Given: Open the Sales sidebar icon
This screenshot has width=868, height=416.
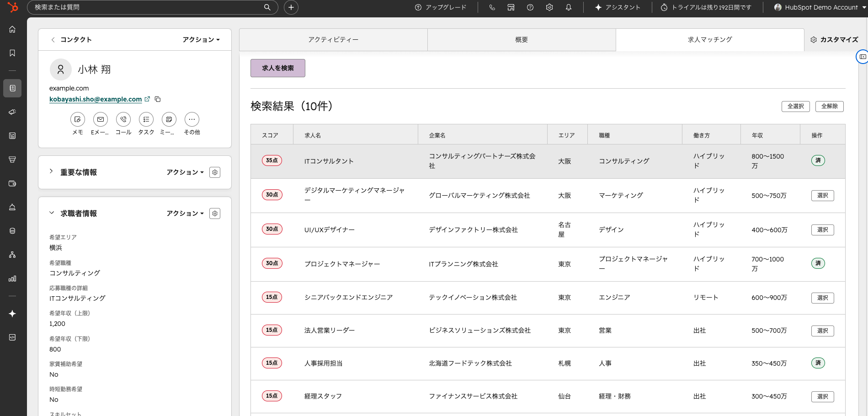Looking at the screenshot, I should [x=12, y=160].
